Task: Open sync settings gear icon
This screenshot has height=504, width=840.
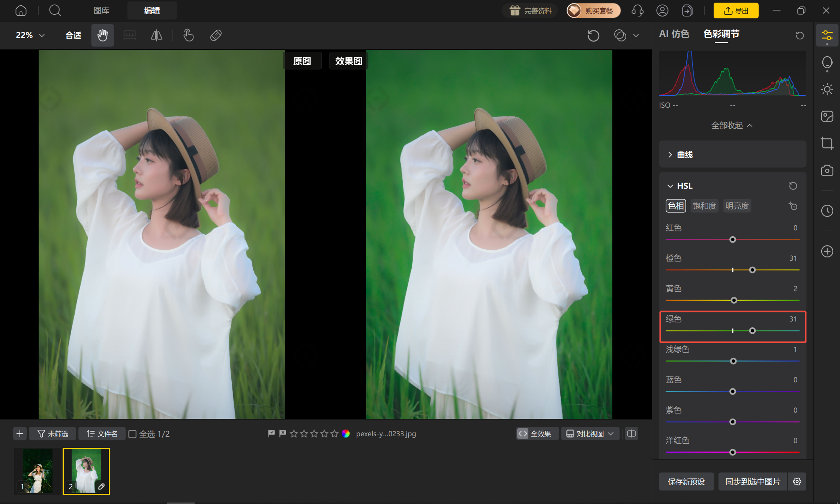Action: click(x=797, y=481)
